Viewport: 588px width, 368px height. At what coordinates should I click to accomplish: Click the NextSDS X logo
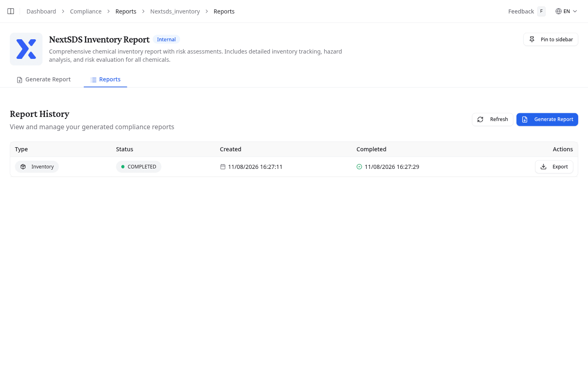pyautogui.click(x=26, y=49)
